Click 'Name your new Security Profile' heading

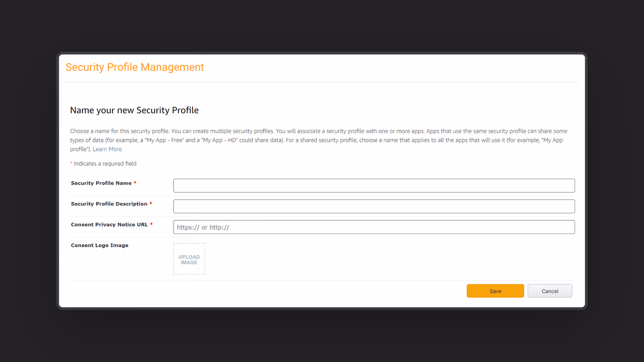point(134,110)
